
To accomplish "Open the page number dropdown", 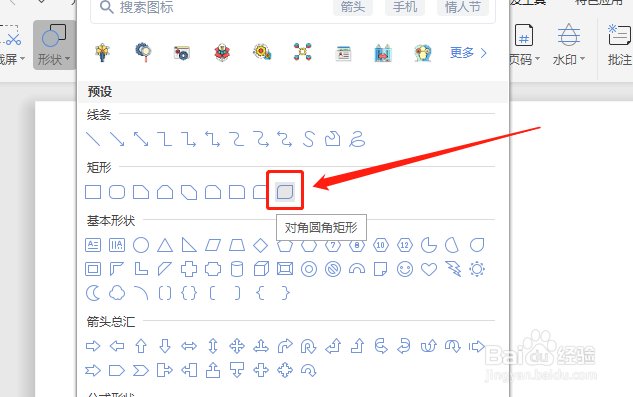I will 524,44.
